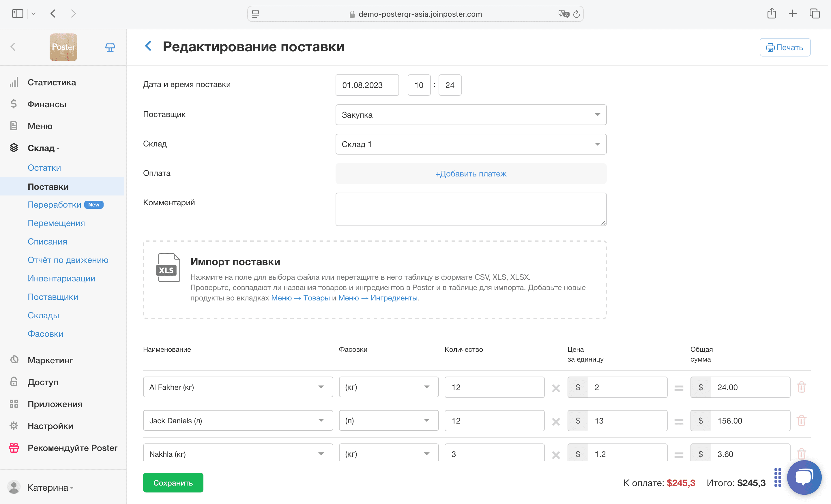Image resolution: width=831 pixels, height=504 pixels.
Task: Click the address bar URL
Action: tap(420, 14)
